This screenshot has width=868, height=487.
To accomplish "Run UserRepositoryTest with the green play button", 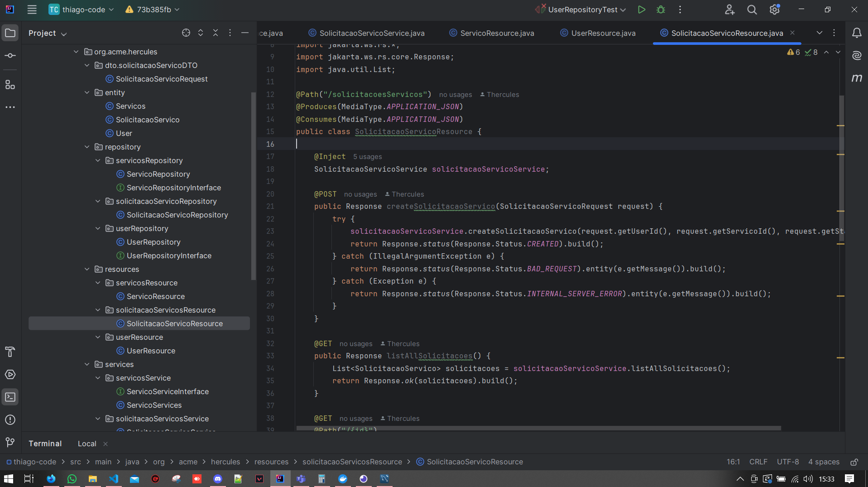I will coord(641,10).
